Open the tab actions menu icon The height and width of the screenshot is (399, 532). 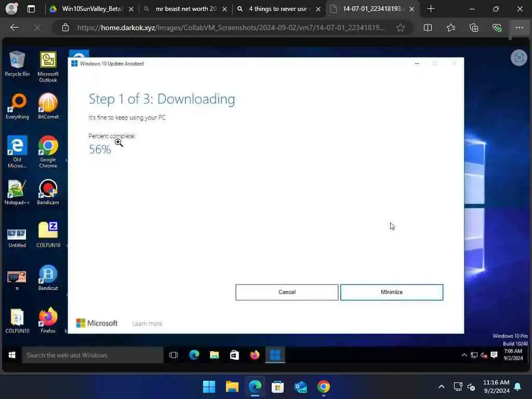pos(31,9)
